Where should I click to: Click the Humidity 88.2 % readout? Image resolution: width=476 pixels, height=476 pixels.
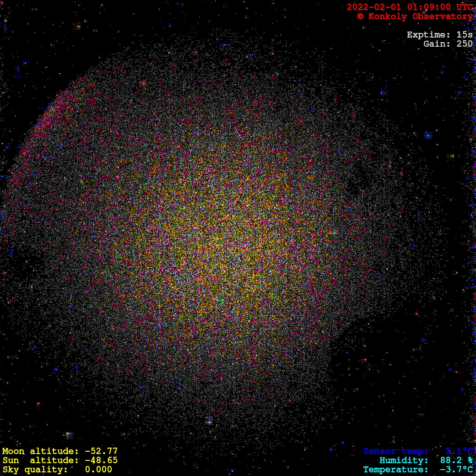point(426,460)
